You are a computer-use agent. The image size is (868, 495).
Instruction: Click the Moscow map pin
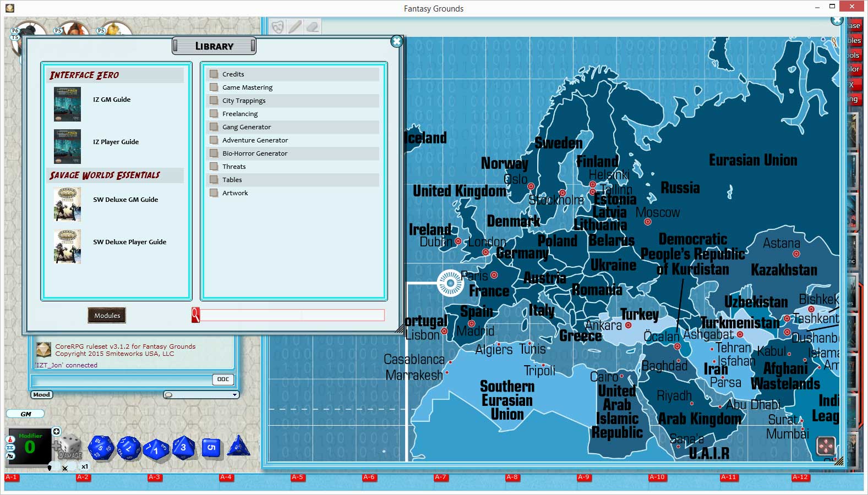click(648, 222)
